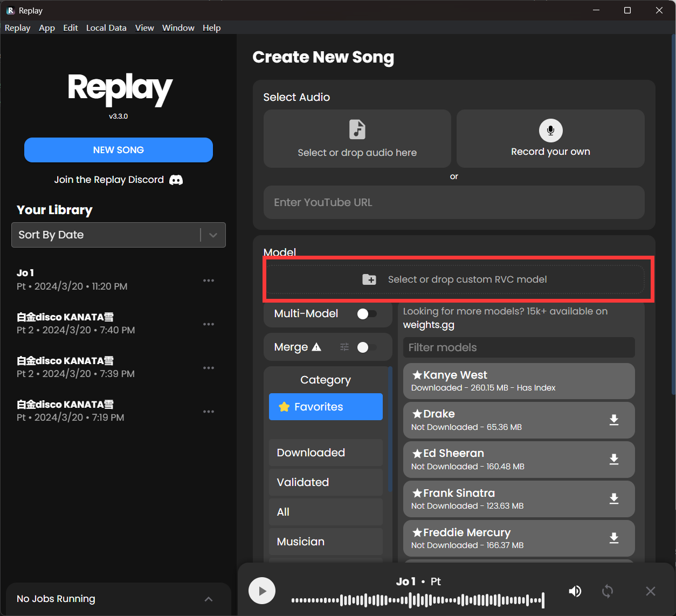The width and height of the screenshot is (676, 616).
Task: Click the star beside Kanye West
Action: 417,375
